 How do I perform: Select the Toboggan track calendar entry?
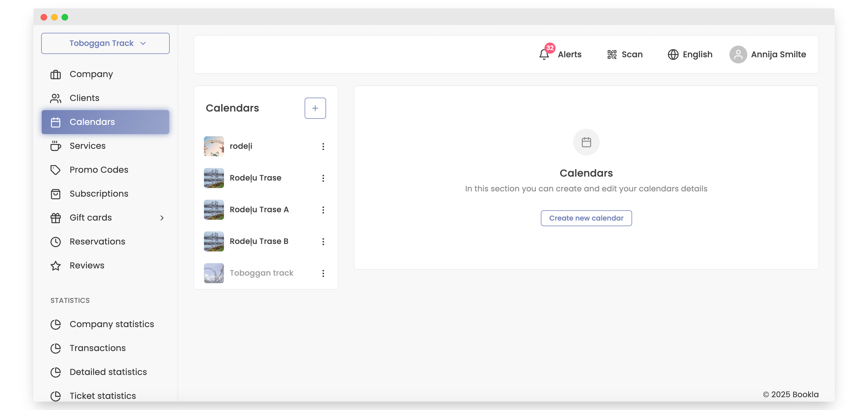click(261, 273)
